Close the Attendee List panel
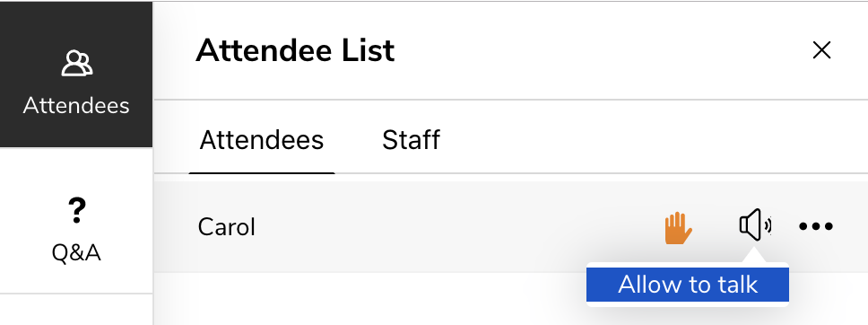 [821, 50]
